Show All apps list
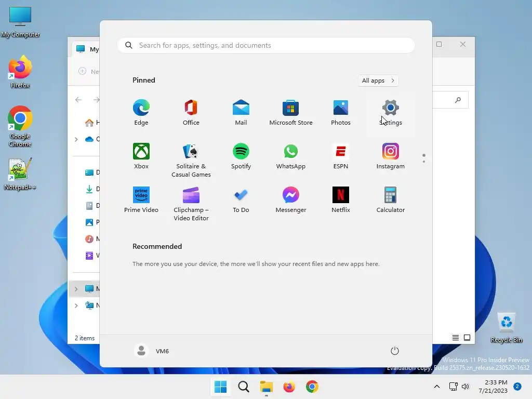The width and height of the screenshot is (532, 399). tap(378, 81)
